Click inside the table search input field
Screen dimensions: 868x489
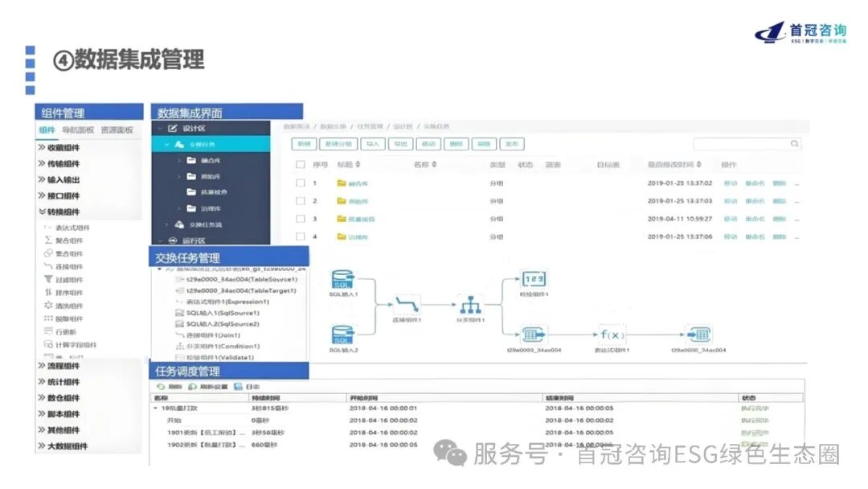(x=747, y=144)
